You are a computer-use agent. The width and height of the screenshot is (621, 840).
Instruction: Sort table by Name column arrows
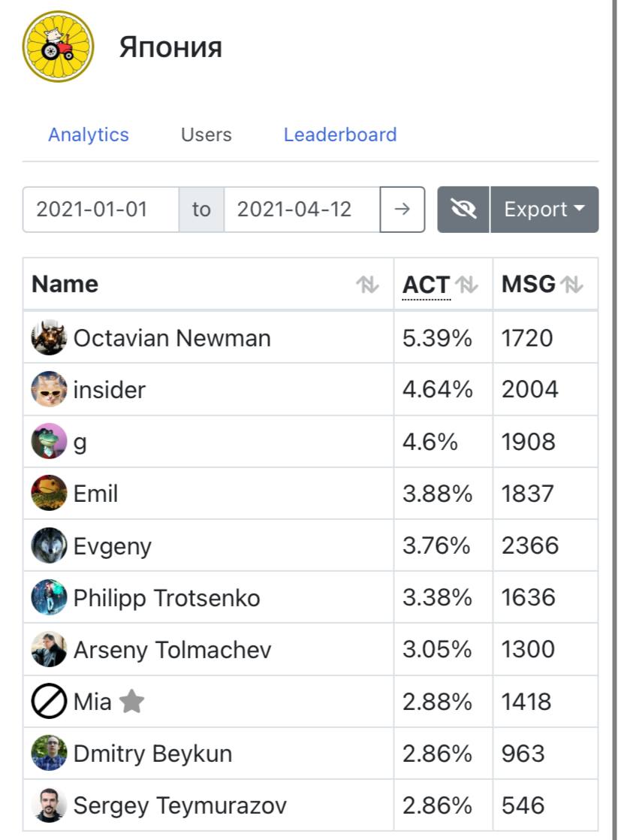click(x=367, y=284)
